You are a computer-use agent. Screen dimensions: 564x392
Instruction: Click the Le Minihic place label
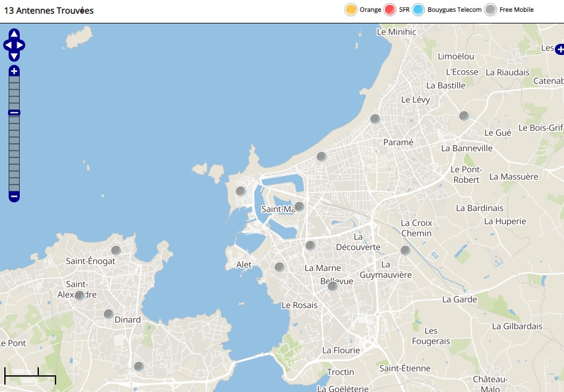point(396,32)
